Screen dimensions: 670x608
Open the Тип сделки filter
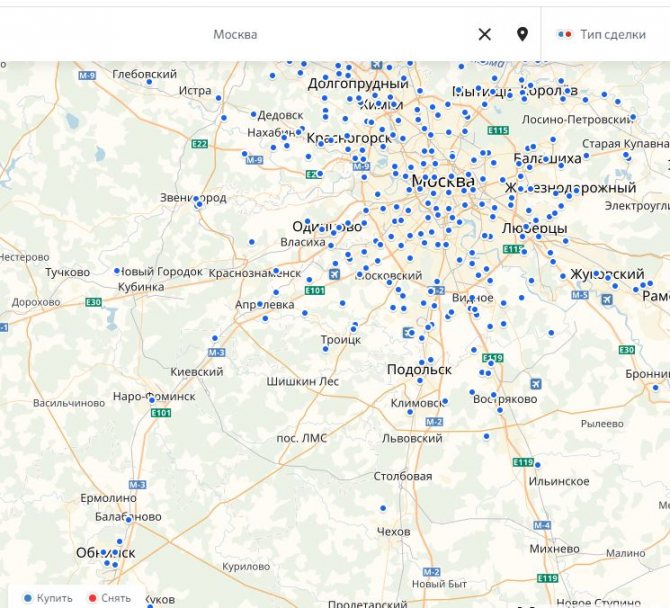coord(601,34)
